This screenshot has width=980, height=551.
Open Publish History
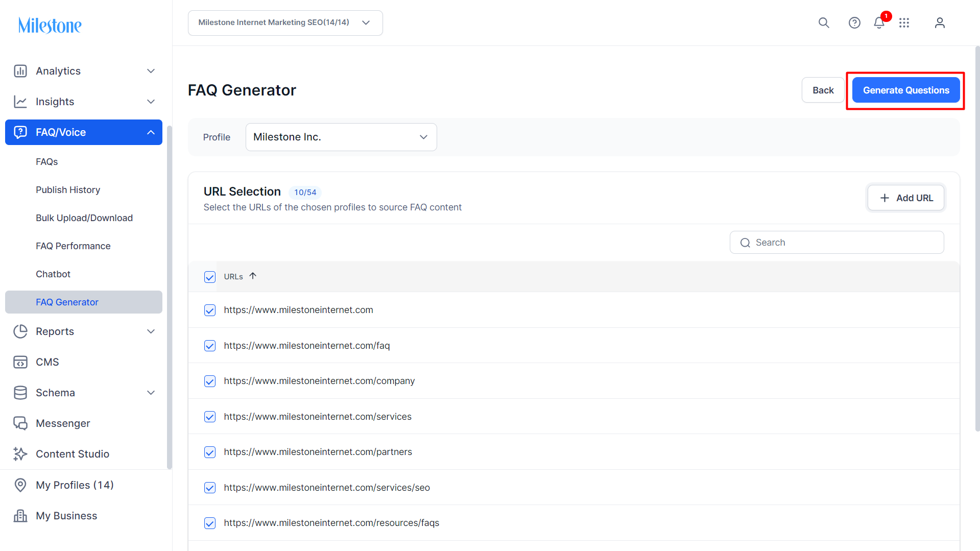pyautogui.click(x=68, y=190)
